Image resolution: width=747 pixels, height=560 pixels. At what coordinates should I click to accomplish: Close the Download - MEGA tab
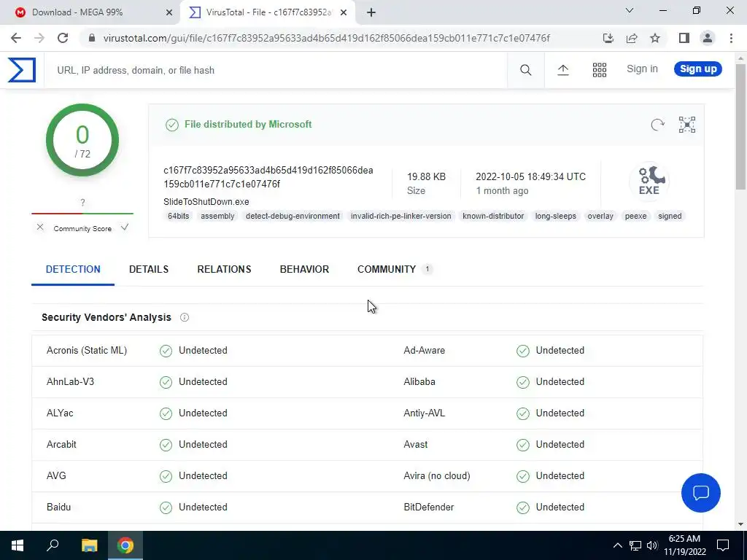click(169, 12)
